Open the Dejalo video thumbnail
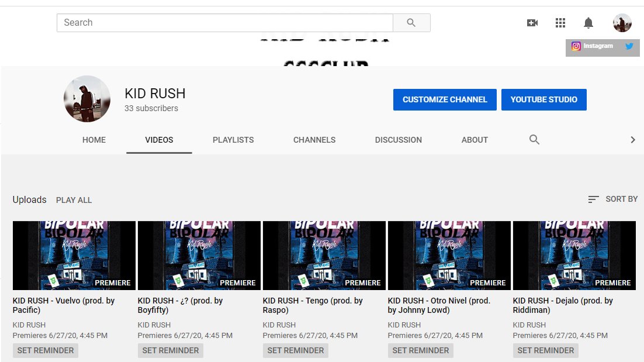Viewport: 644px width, 362px height. (574, 256)
